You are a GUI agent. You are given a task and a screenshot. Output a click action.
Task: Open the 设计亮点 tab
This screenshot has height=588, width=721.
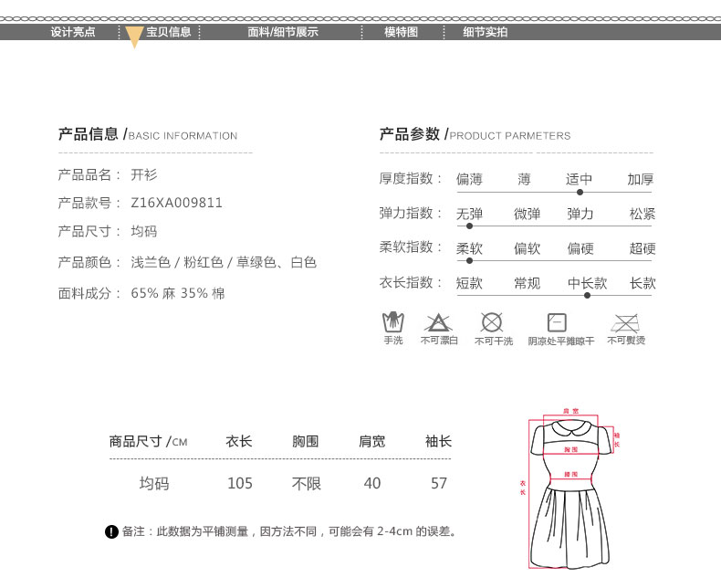(73, 32)
